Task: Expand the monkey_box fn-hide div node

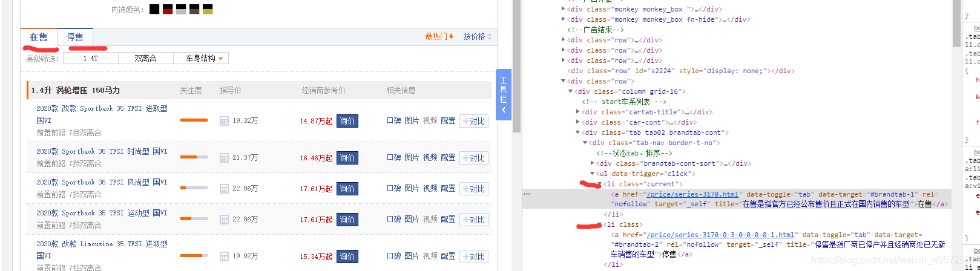Action: click(x=564, y=19)
